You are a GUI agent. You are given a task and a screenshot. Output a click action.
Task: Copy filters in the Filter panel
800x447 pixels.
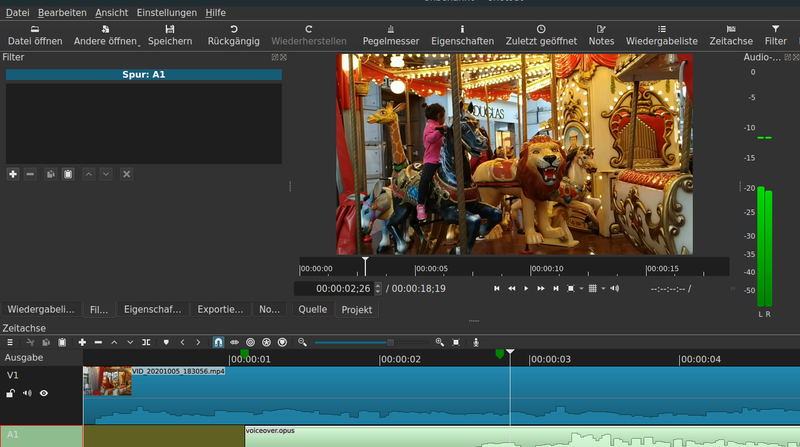[x=51, y=174]
